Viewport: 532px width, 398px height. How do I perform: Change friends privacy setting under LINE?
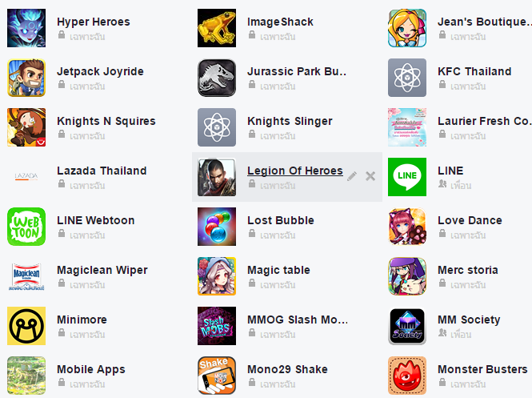tap(455, 185)
